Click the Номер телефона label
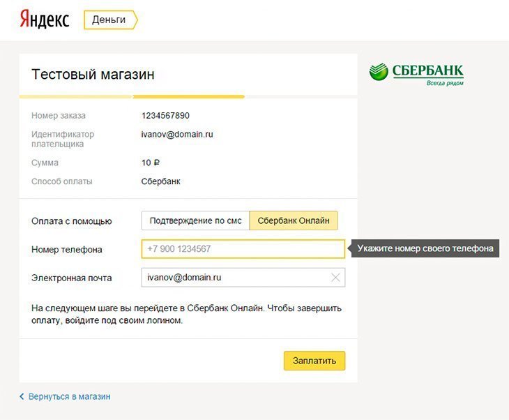The width and height of the screenshot is (509, 420). point(66,250)
